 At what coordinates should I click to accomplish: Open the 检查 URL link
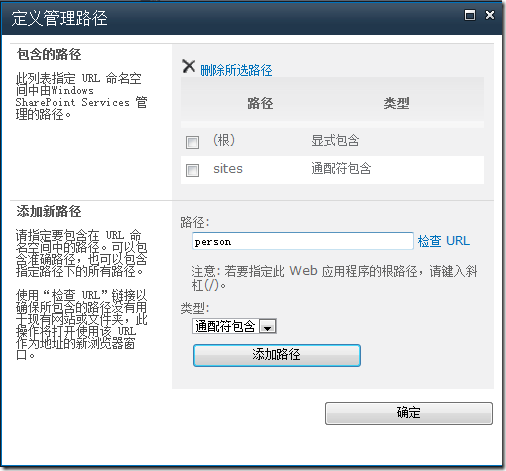tap(444, 241)
